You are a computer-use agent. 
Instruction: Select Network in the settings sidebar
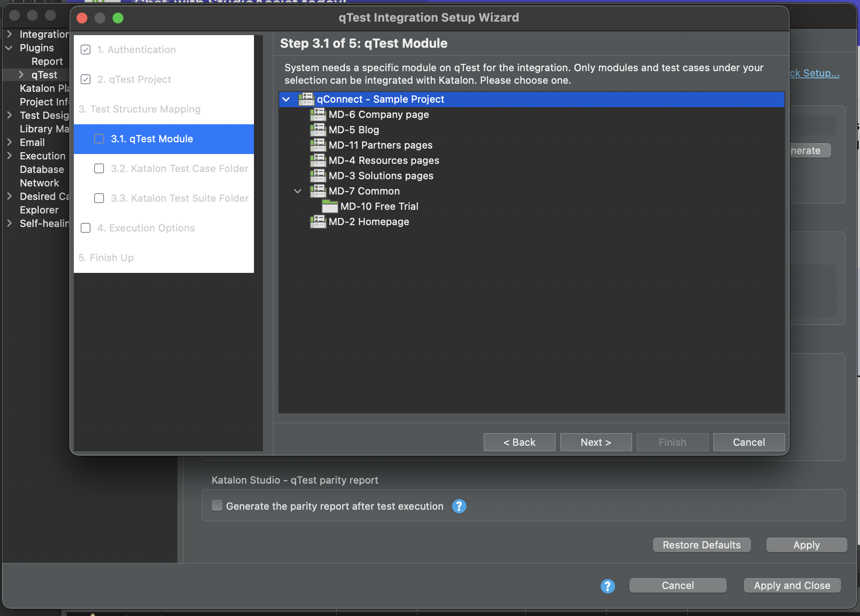40,183
